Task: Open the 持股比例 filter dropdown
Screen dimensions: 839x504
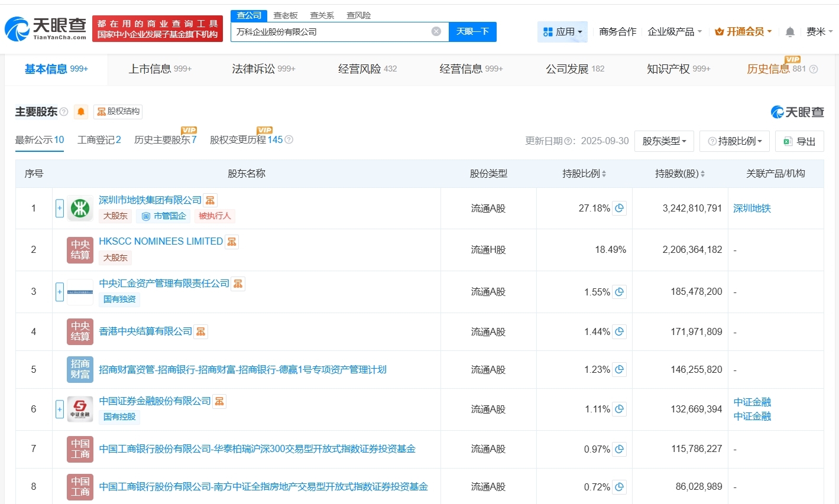Action: coord(734,141)
